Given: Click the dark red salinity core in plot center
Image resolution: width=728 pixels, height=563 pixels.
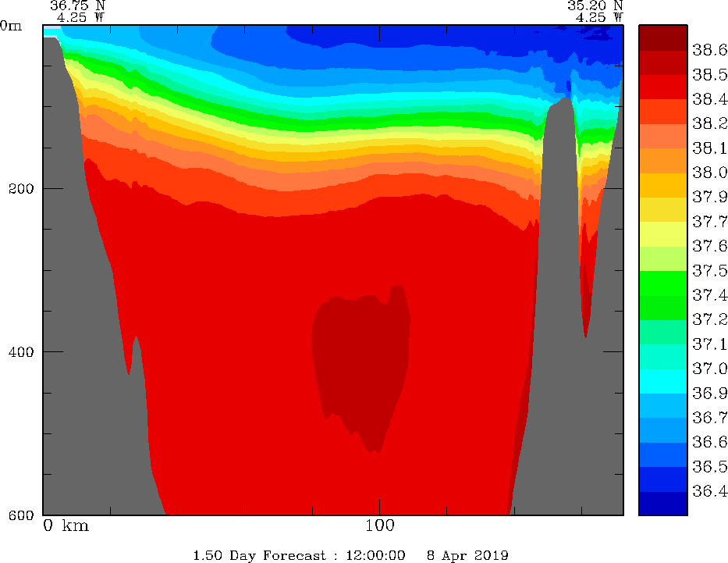Looking at the screenshot, I should [360, 351].
